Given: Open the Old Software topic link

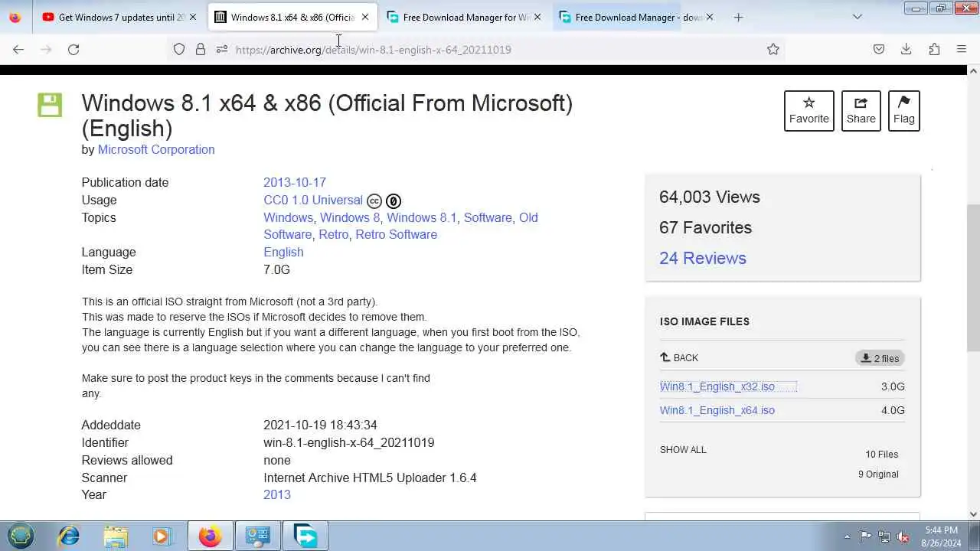Looking at the screenshot, I should point(400,226).
